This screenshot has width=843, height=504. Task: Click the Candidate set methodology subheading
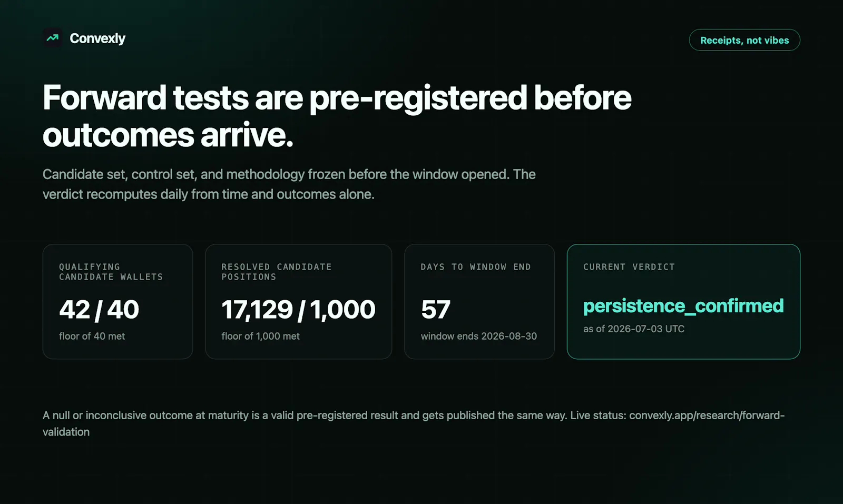(x=289, y=184)
